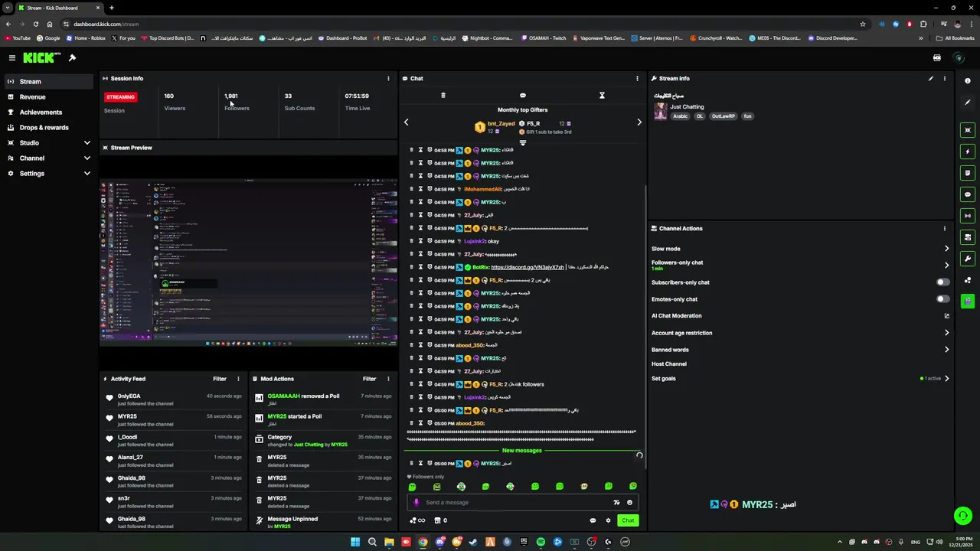Show next monthly top gifters
Screen dimensions: 980x551
[x=639, y=122]
